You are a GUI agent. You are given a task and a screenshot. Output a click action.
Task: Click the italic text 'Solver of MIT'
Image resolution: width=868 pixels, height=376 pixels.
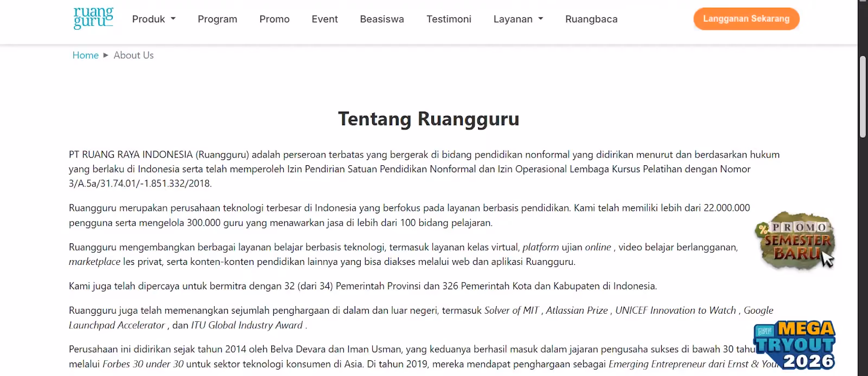coord(512,310)
